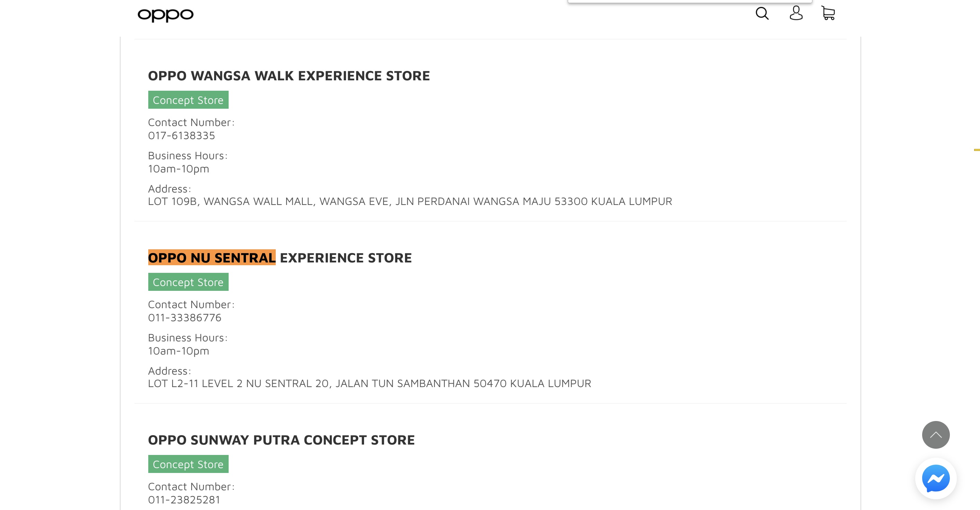Screen dimensions: 980x510
Task: Click Sunway Putra's Concept Store badge
Action: [188, 464]
